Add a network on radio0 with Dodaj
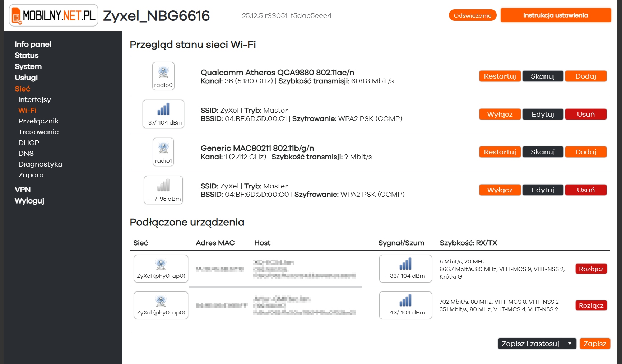The width and height of the screenshot is (622, 364). coord(586,76)
